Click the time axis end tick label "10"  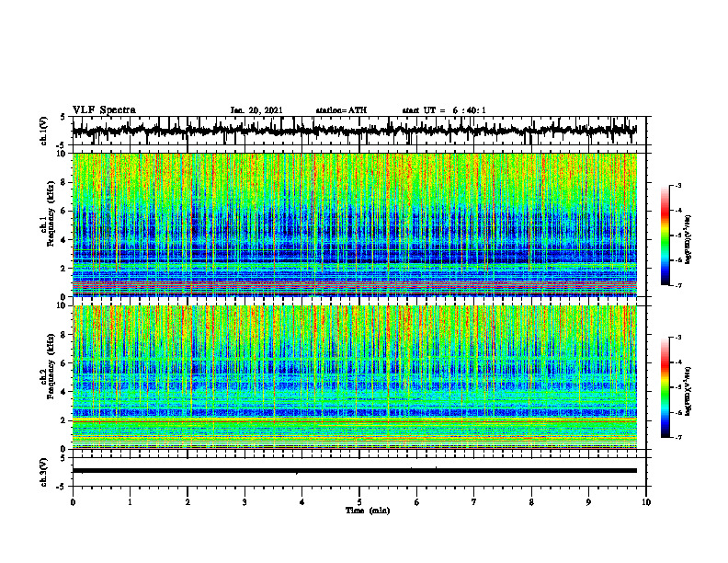[x=646, y=502]
